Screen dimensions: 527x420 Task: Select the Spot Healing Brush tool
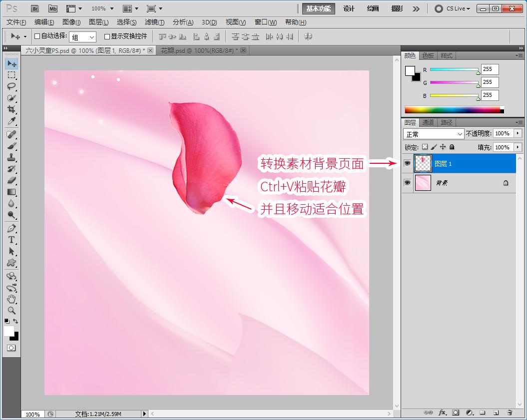pos(12,134)
